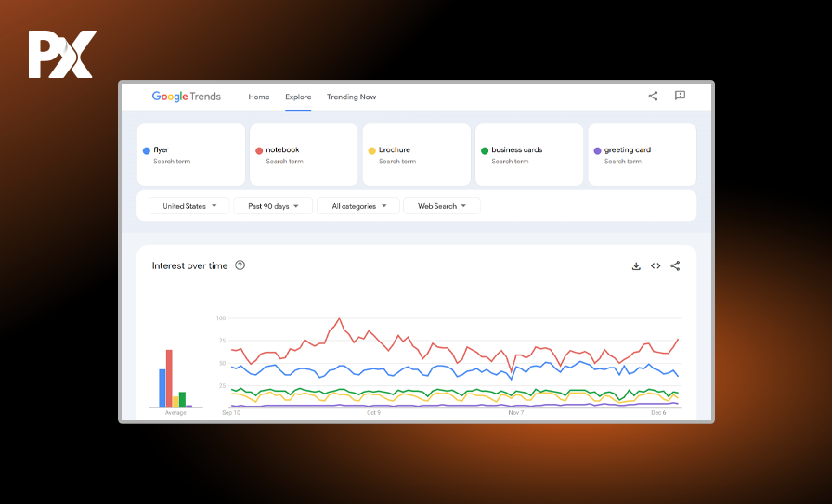The width and height of the screenshot is (832, 504).
Task: Click the PX logo
Action: coord(61,55)
